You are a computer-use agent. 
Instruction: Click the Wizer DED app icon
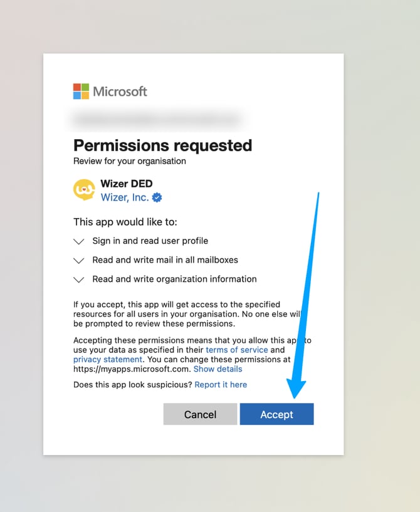tap(85, 190)
